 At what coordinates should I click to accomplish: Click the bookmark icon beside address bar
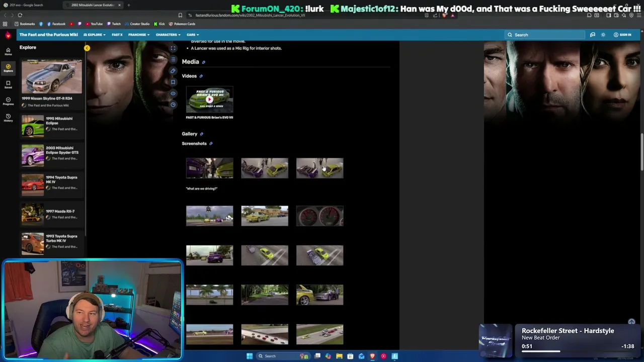point(180,15)
